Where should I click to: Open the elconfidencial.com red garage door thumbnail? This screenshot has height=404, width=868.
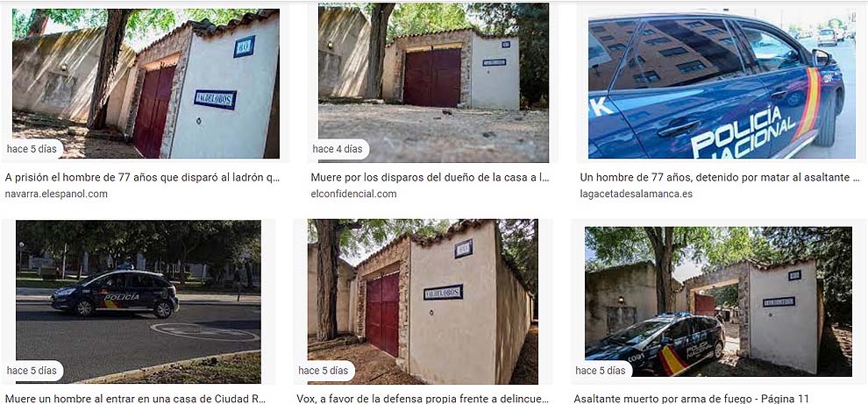(433, 82)
